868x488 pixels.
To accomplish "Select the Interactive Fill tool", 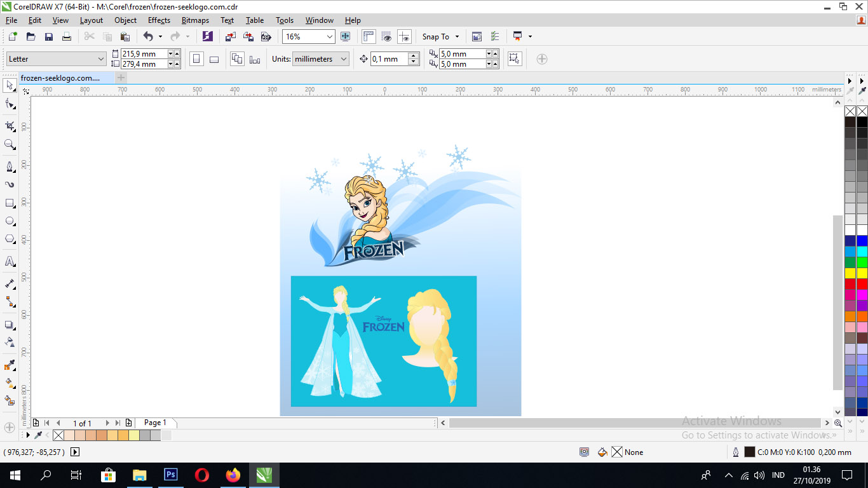I will click(10, 383).
